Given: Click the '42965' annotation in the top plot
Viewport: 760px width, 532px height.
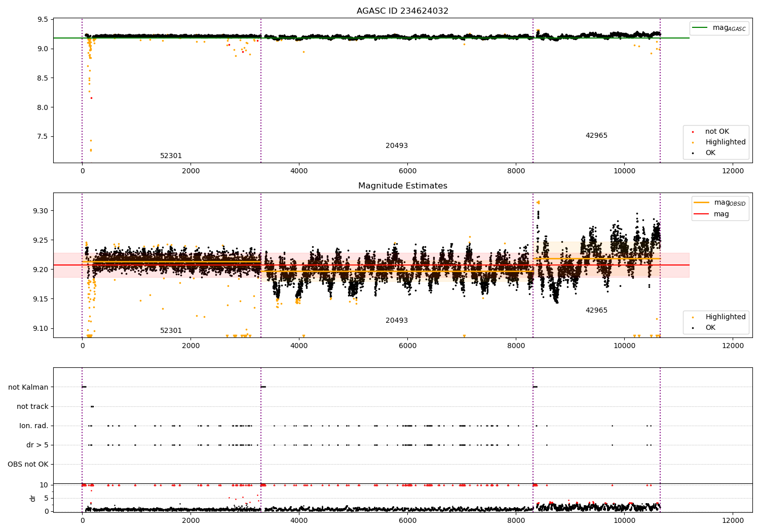Looking at the screenshot, I should [x=596, y=136].
